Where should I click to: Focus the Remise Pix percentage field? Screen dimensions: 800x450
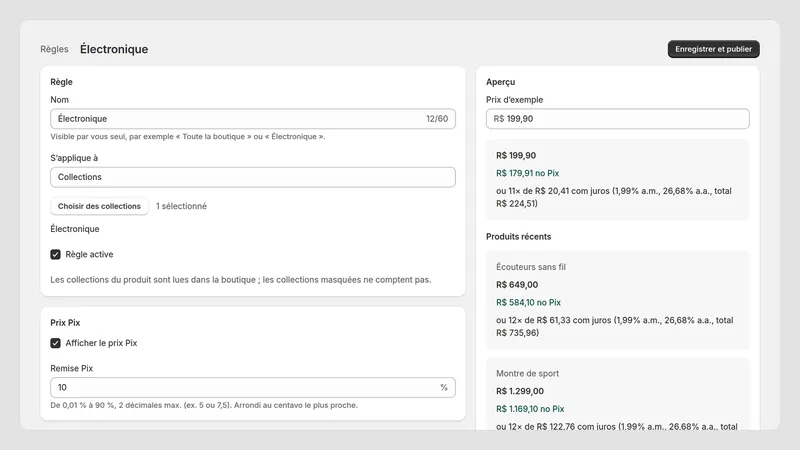253,387
